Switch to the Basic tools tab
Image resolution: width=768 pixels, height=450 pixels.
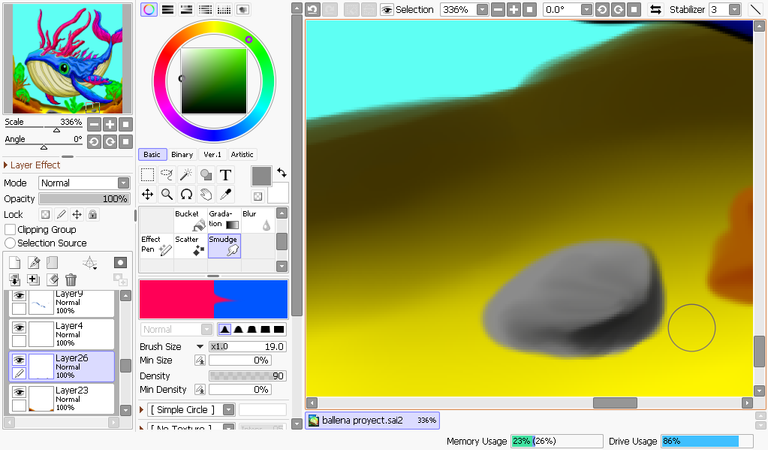pos(152,155)
